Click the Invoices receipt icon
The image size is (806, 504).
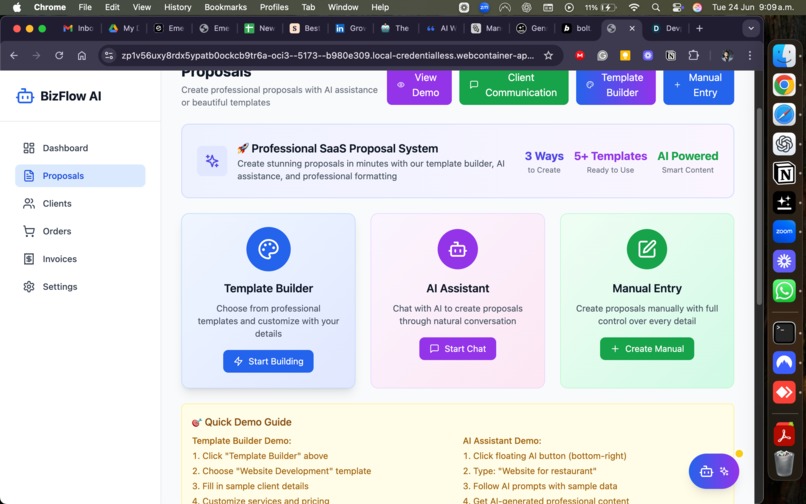pyautogui.click(x=29, y=259)
